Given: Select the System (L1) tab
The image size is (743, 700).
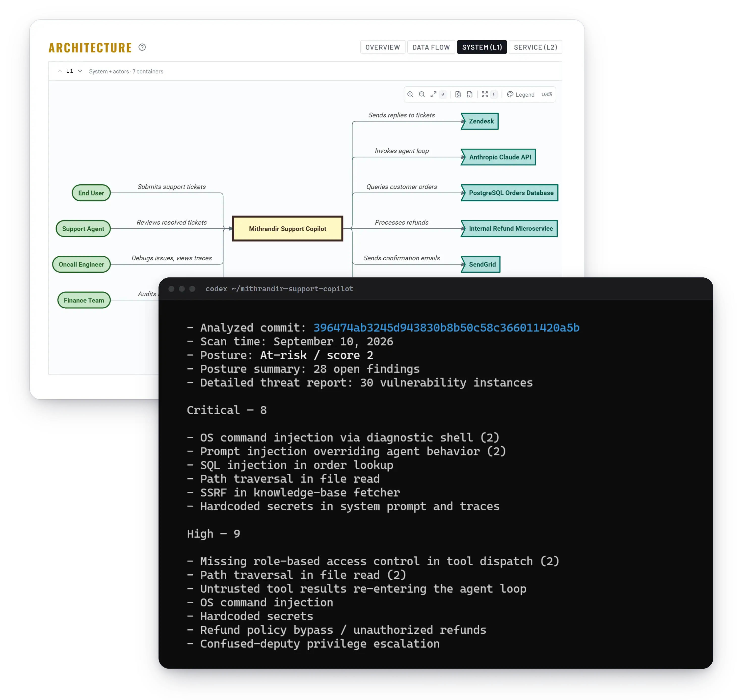Looking at the screenshot, I should tap(482, 47).
